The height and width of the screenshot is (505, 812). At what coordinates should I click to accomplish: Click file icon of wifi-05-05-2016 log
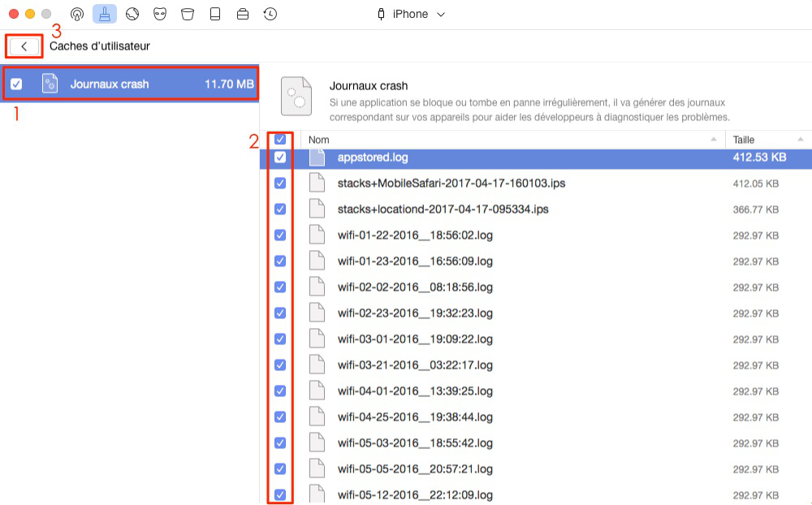[x=317, y=468]
